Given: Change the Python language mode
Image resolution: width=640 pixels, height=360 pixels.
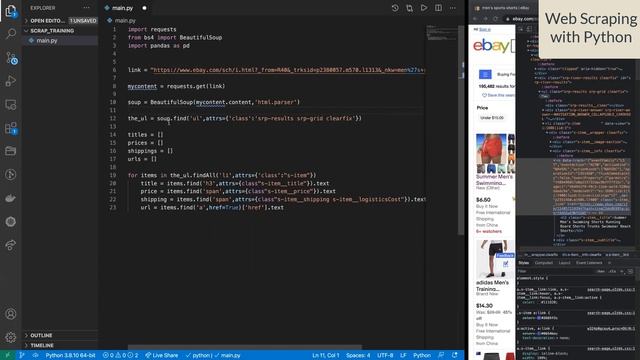Looking at the screenshot, I should [x=422, y=355].
